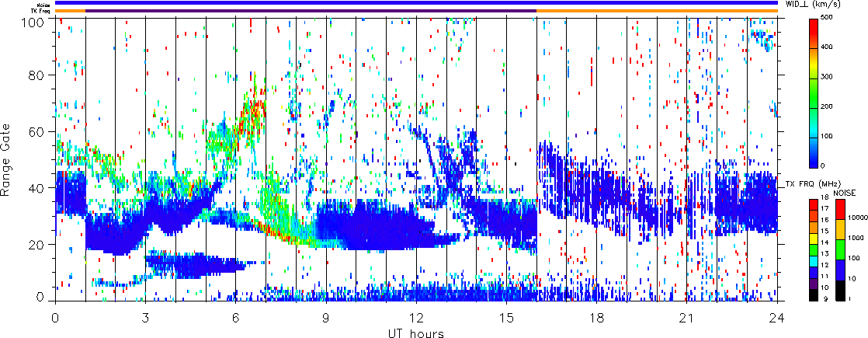Click x-axis tick label 18 under plot
The width and height of the screenshot is (868, 338).
[596, 318]
